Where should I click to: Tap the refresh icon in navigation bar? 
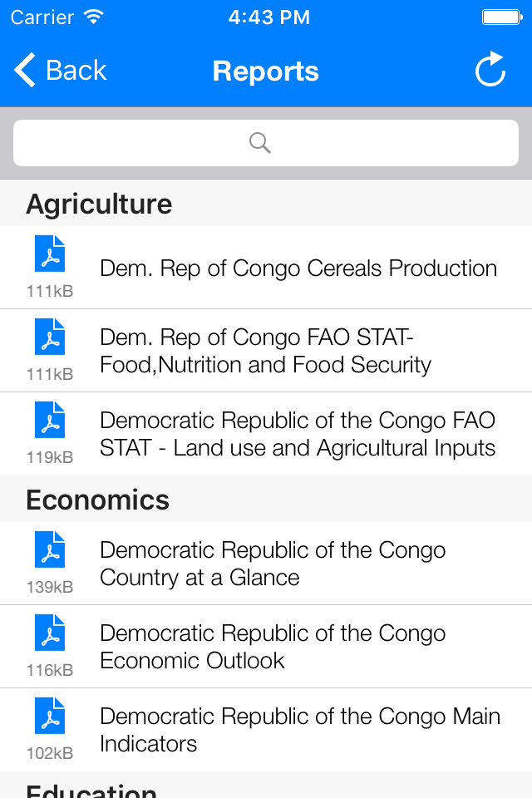coord(490,71)
